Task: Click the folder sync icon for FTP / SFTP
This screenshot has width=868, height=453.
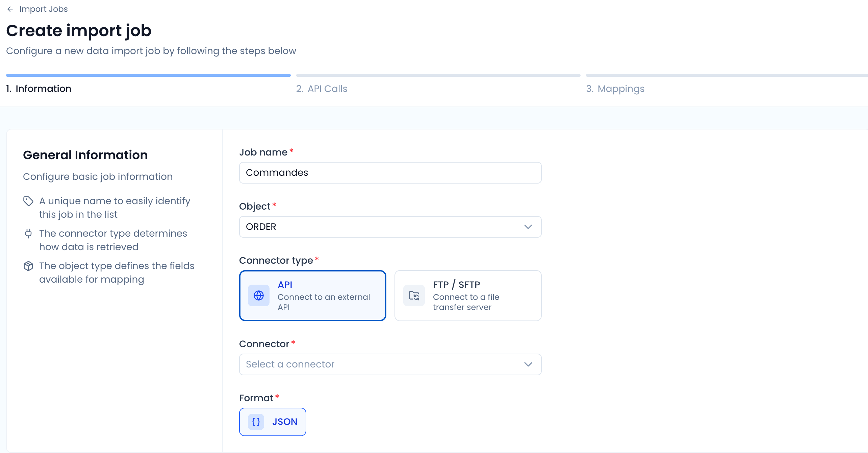Action: (x=414, y=295)
